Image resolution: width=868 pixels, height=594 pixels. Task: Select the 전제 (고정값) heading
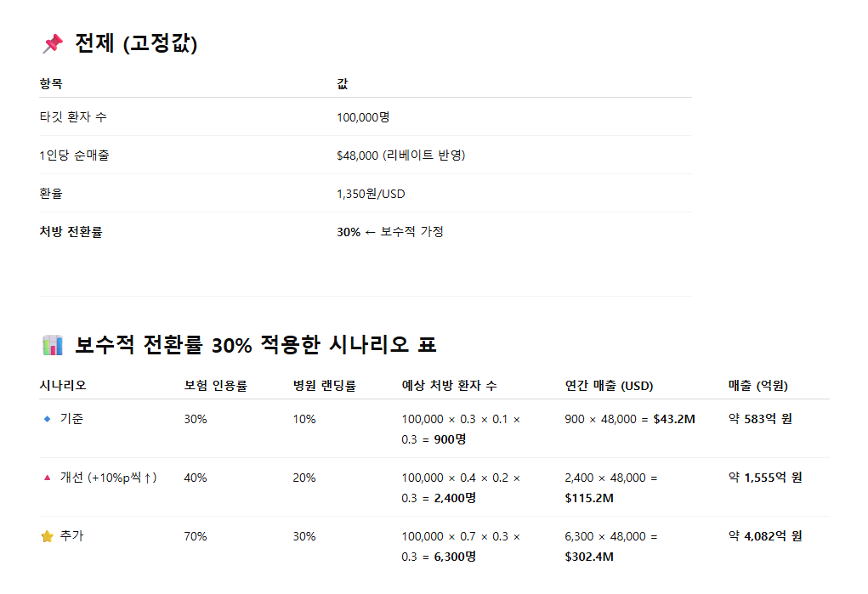click(x=136, y=43)
